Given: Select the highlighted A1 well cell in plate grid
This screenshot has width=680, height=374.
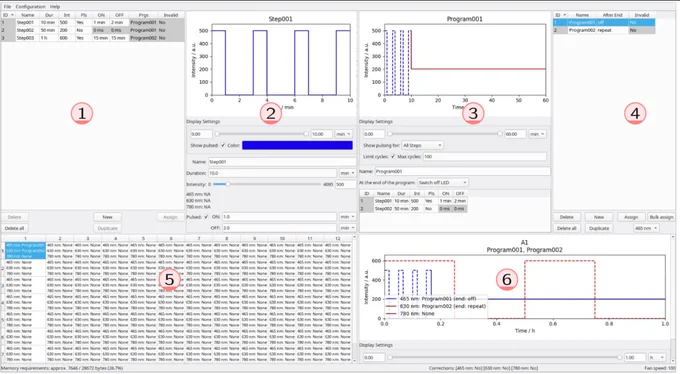Looking at the screenshot, I should coord(25,251).
